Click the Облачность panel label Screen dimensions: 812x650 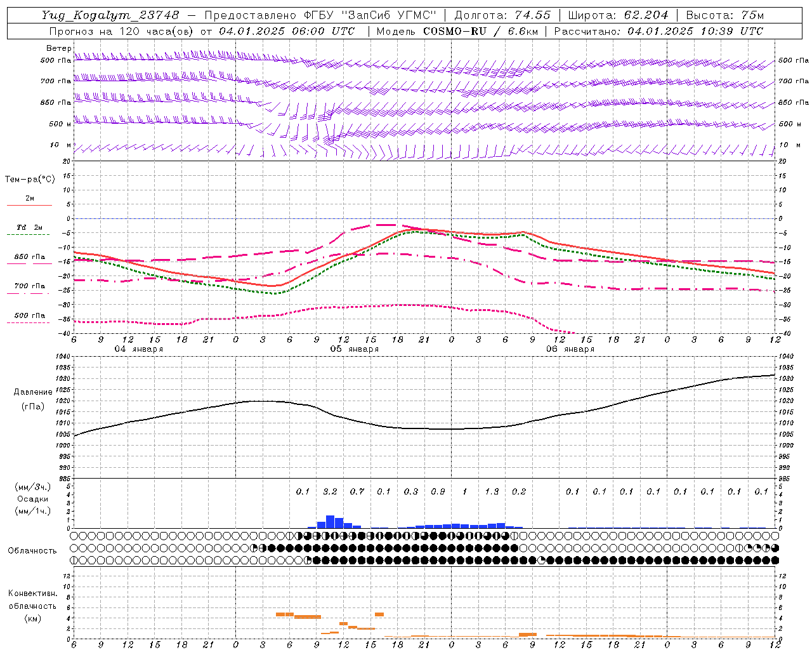coord(32,550)
